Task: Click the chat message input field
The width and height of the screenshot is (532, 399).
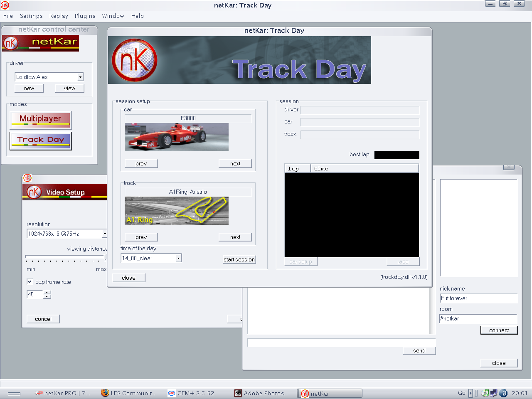Action: [341, 342]
